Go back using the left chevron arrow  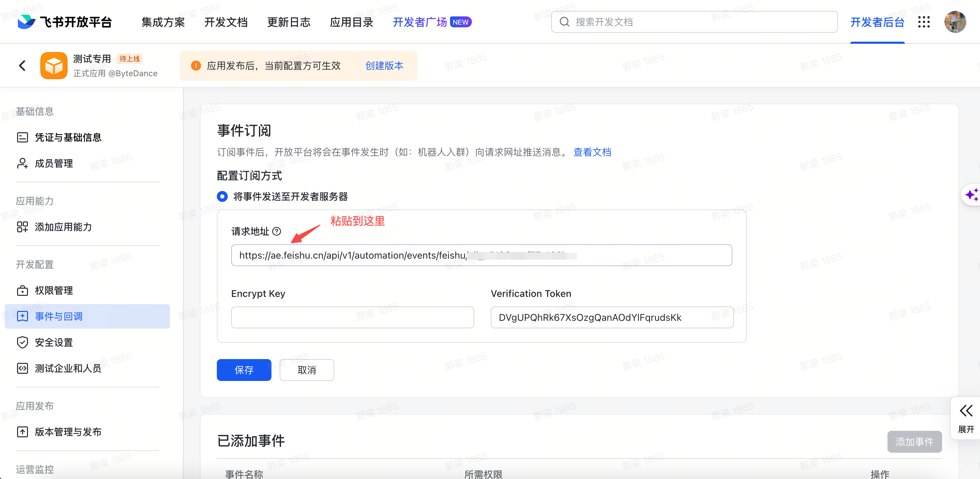point(23,66)
